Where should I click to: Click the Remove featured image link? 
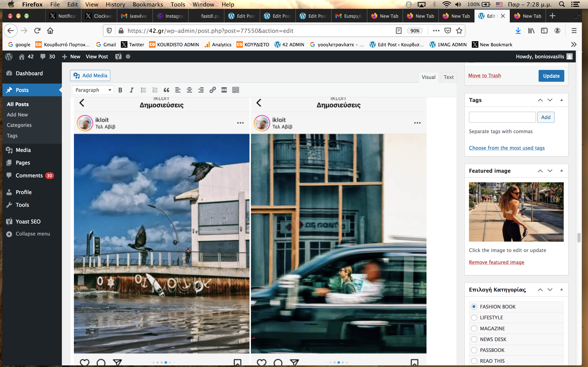[496, 262]
